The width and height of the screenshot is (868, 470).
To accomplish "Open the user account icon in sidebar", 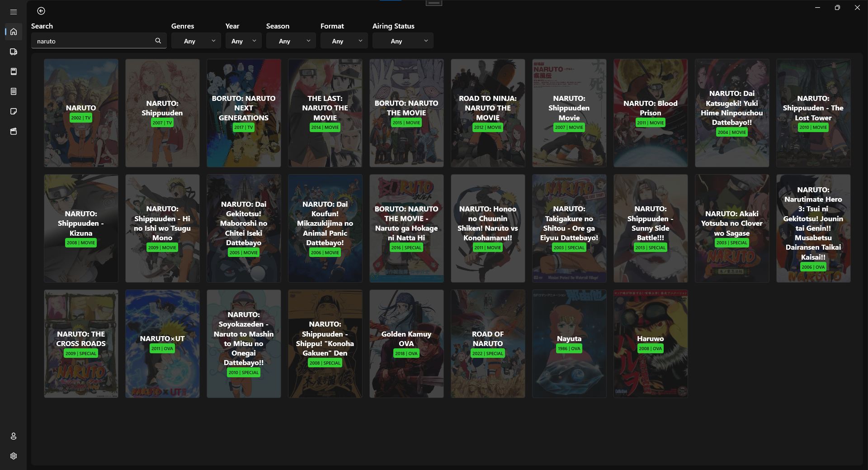I will pos(14,436).
